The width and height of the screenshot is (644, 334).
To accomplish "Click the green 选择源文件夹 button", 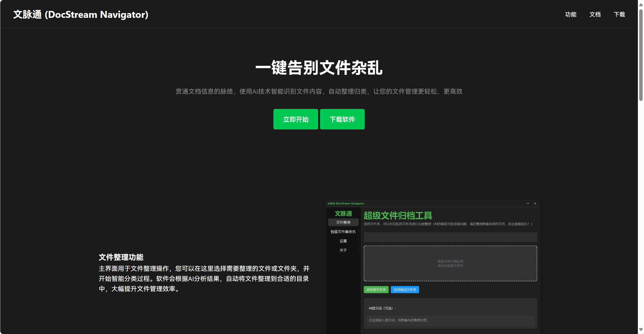I will (x=376, y=290).
